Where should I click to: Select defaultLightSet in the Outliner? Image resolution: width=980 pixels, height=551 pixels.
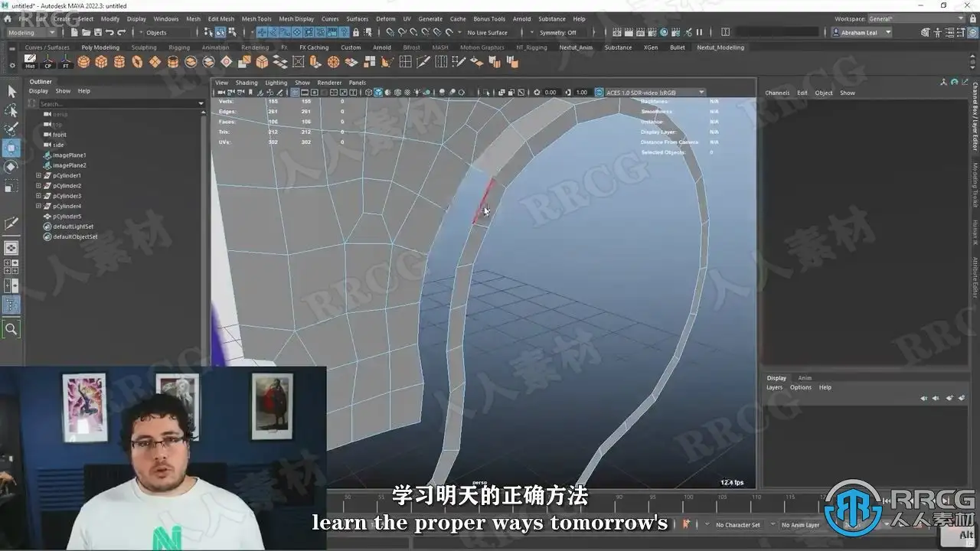[x=73, y=227]
